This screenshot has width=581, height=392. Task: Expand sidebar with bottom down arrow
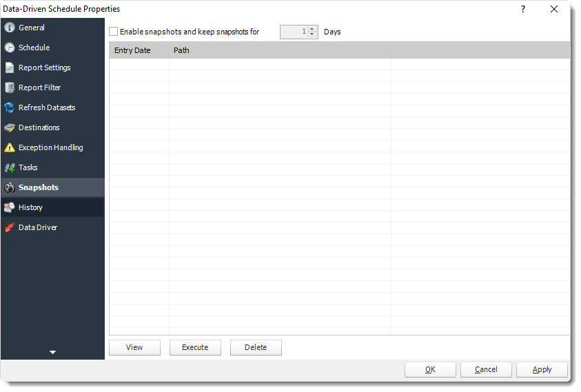[x=52, y=352]
